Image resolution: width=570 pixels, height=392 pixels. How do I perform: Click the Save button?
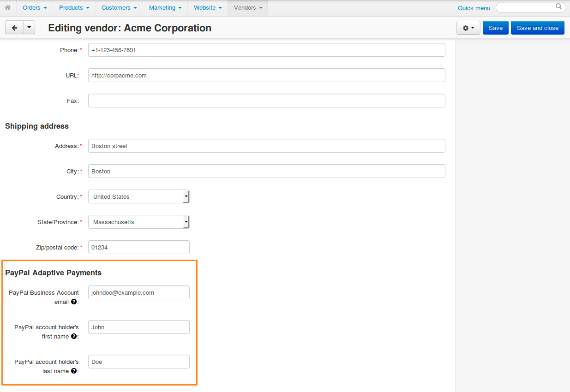[x=496, y=28]
